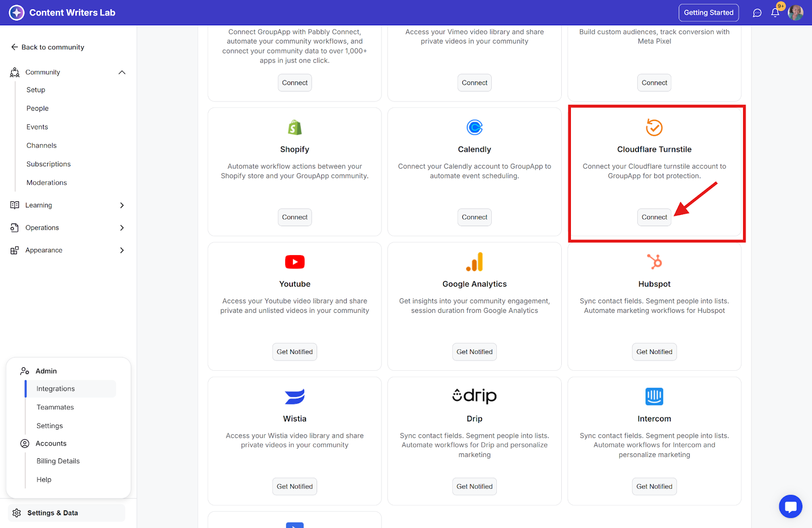The height and width of the screenshot is (528, 812).
Task: Click the Youtube logo icon
Action: (295, 262)
